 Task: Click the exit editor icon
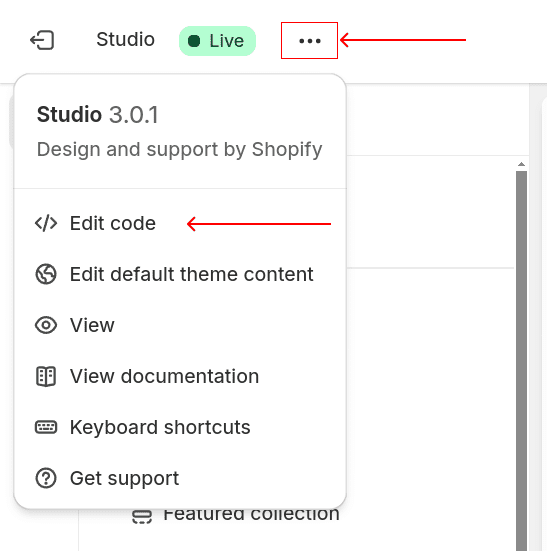pyautogui.click(x=42, y=40)
